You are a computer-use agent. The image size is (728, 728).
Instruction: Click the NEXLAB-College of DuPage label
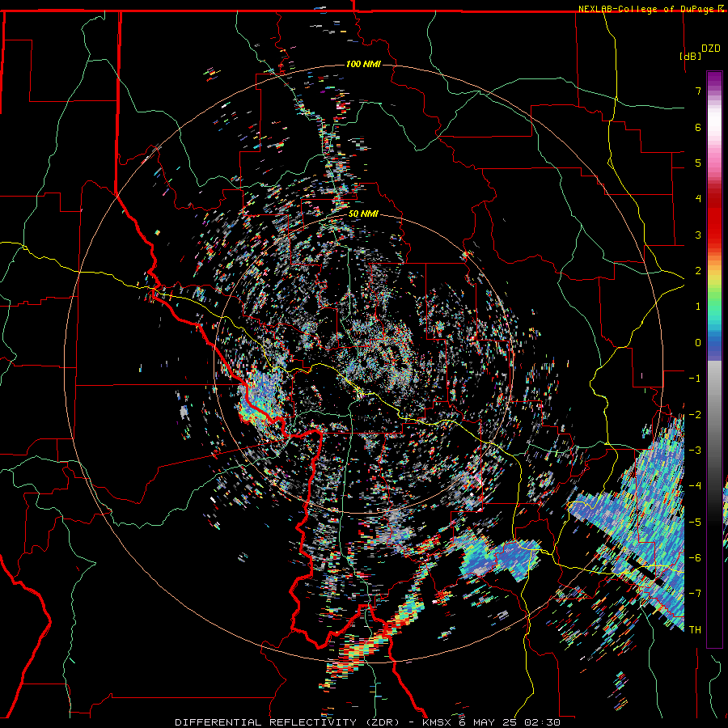(x=646, y=9)
